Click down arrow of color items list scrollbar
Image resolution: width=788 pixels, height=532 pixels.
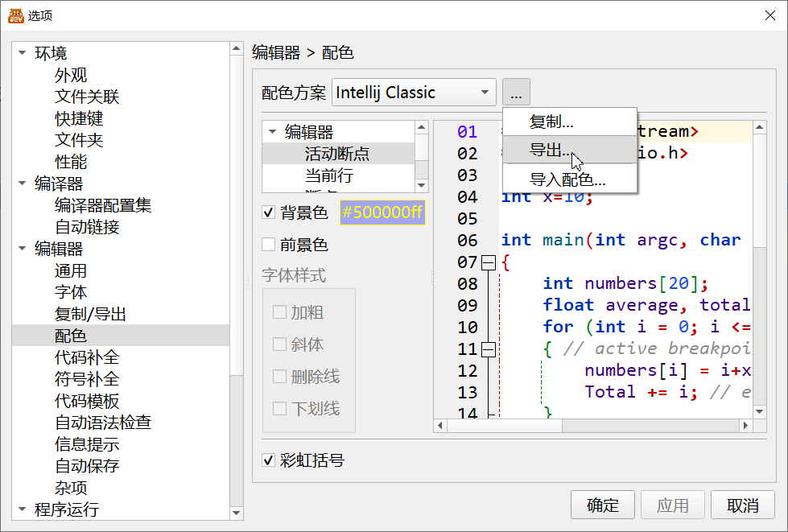422,185
